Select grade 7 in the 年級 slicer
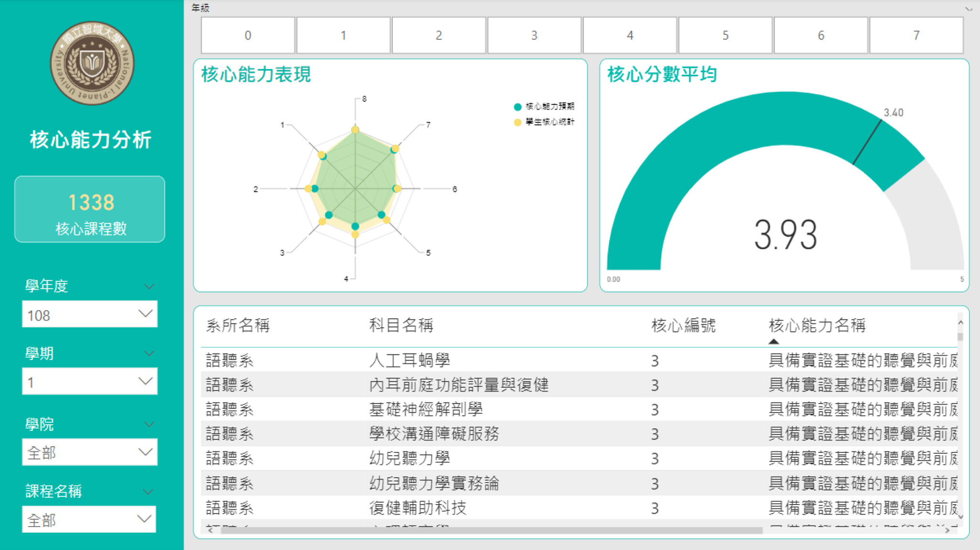Viewport: 980px width, 550px height. [x=916, y=35]
